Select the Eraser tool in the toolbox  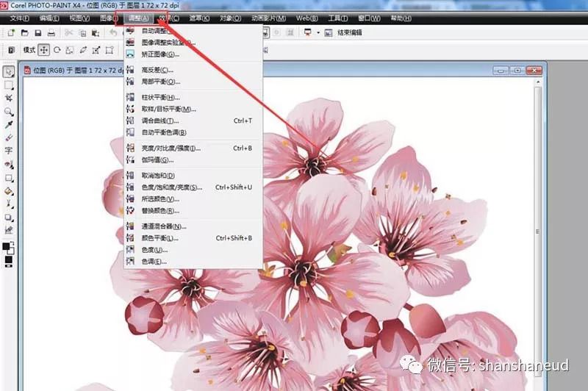(9, 138)
